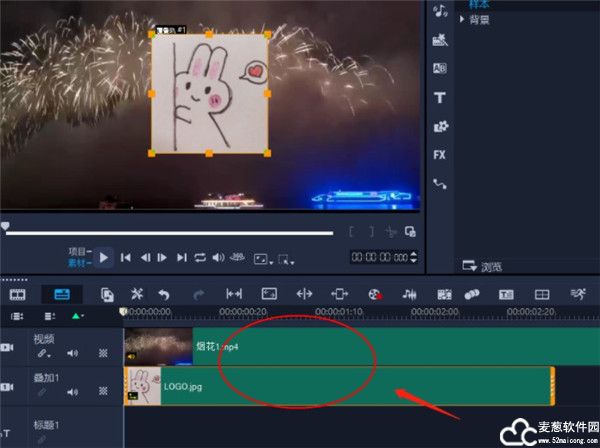
Task: Switch to storyboard view icon
Action: [17, 294]
